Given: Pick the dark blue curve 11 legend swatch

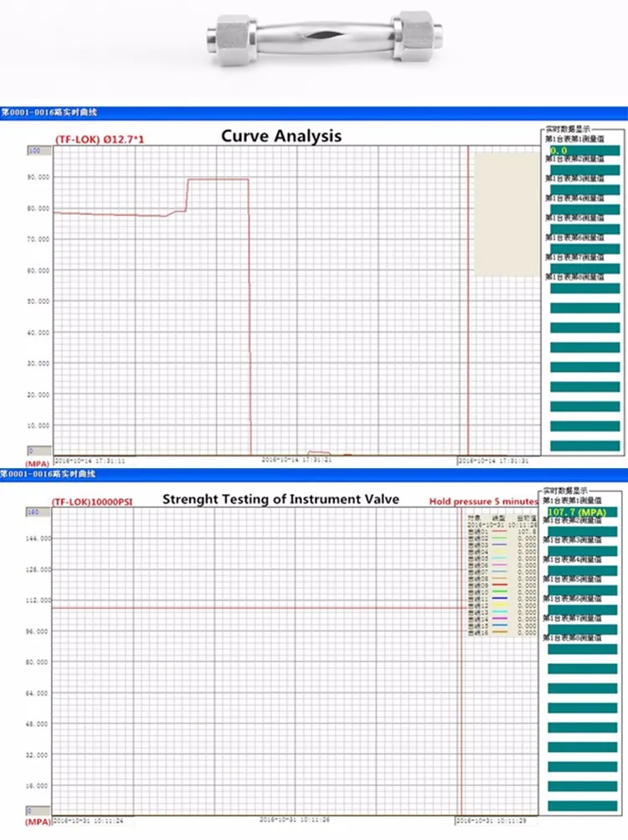Looking at the screenshot, I should 499,596.
